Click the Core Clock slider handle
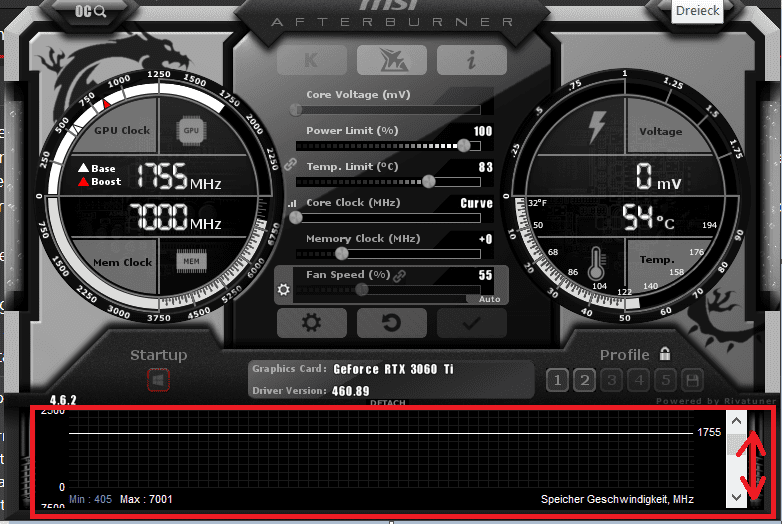This screenshot has width=782, height=524. (x=296, y=217)
